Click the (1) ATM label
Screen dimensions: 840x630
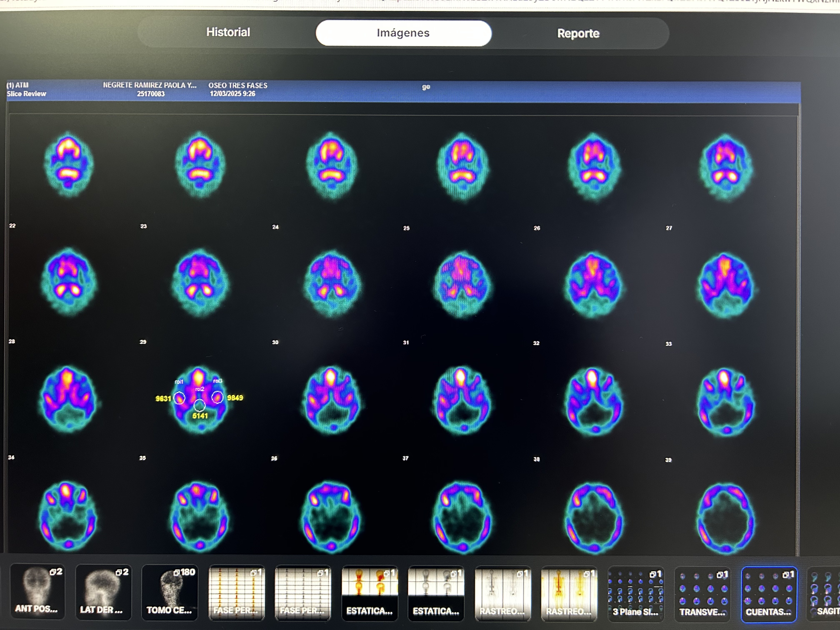tap(17, 85)
